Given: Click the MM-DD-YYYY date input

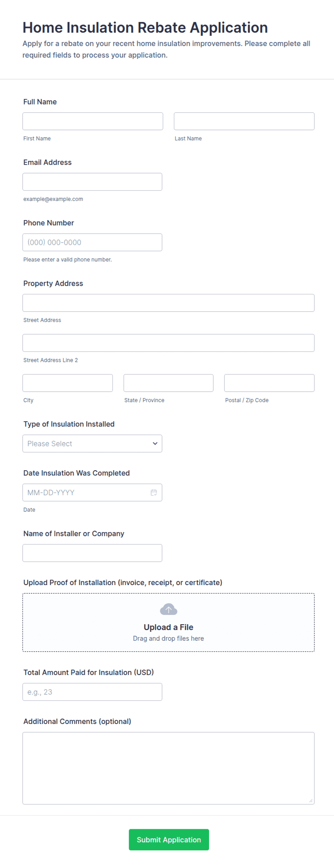Looking at the screenshot, I should point(86,493).
